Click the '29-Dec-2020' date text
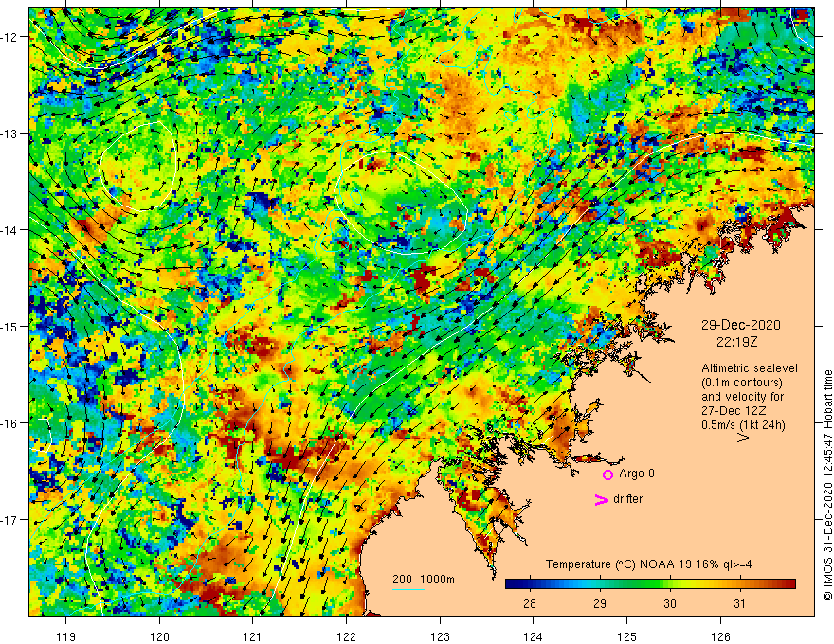The height and width of the screenshot is (644, 834). tap(740, 325)
